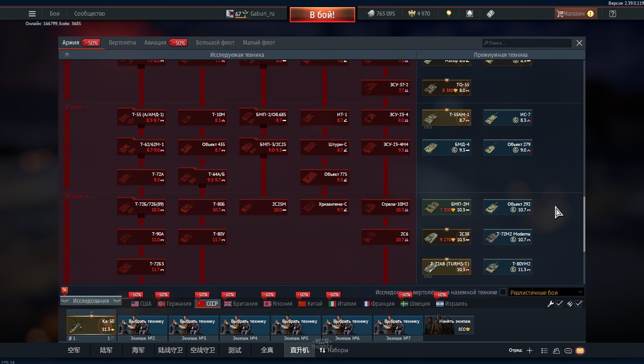Click the В бой! battle button

click(x=322, y=15)
